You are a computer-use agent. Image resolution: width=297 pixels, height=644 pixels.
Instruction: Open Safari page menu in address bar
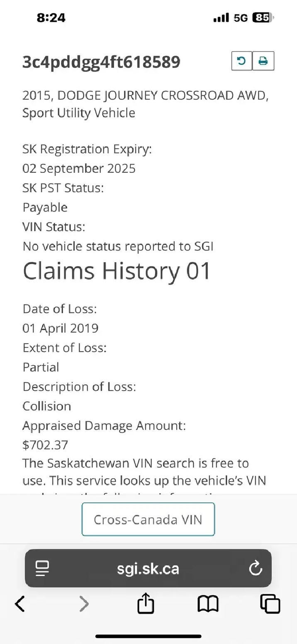(42, 568)
